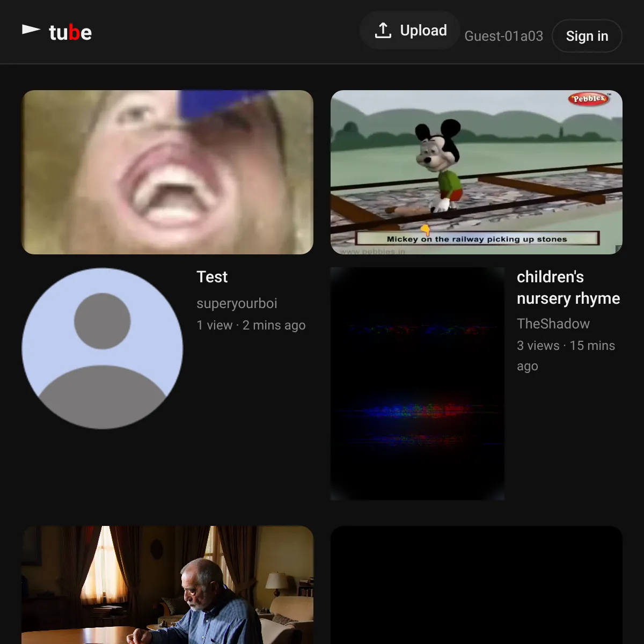
Task: Open the children's nursery rhyme title
Action: pyautogui.click(x=568, y=288)
